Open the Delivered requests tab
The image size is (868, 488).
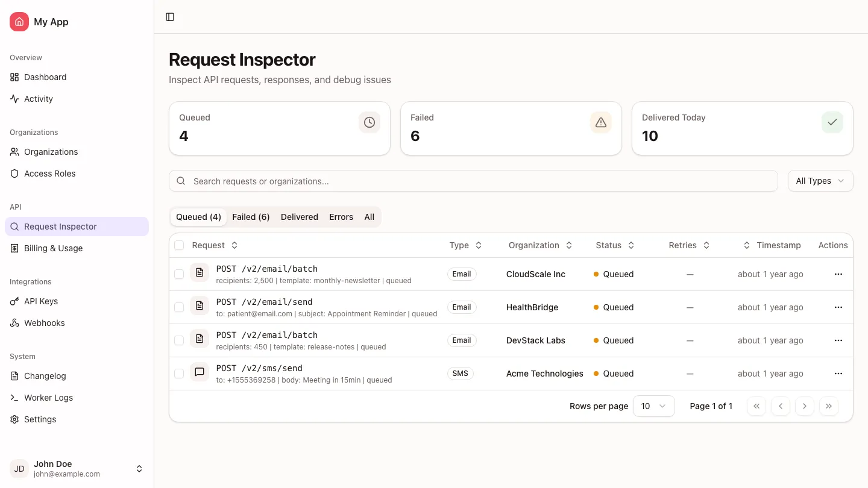pos(299,217)
